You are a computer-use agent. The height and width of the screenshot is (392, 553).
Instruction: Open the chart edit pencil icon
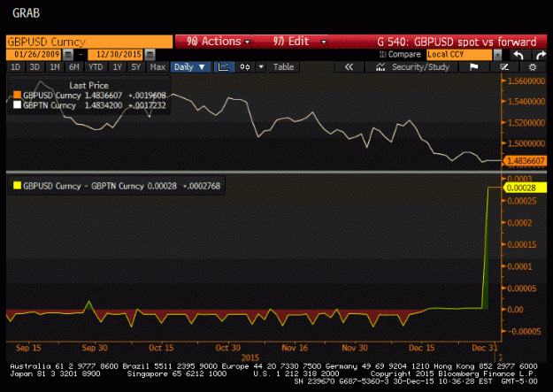pyautogui.click(x=504, y=67)
